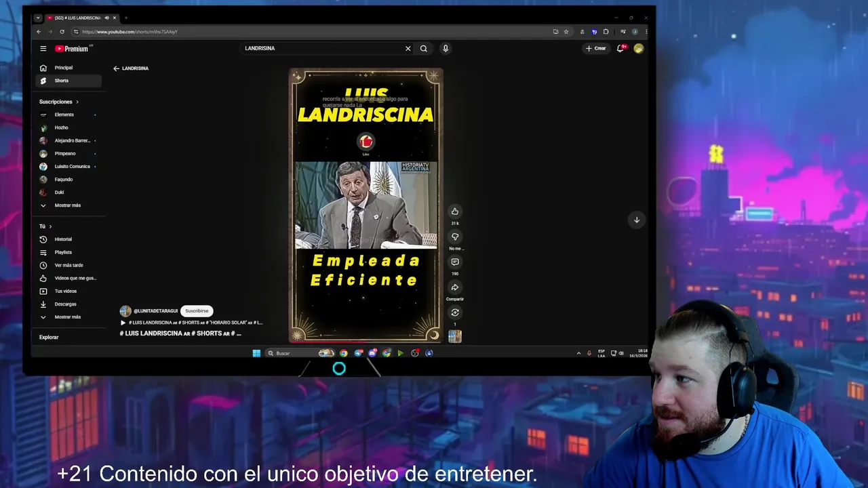This screenshot has width=868, height=488.
Task: Open the Windows Start menu
Action: pos(256,353)
